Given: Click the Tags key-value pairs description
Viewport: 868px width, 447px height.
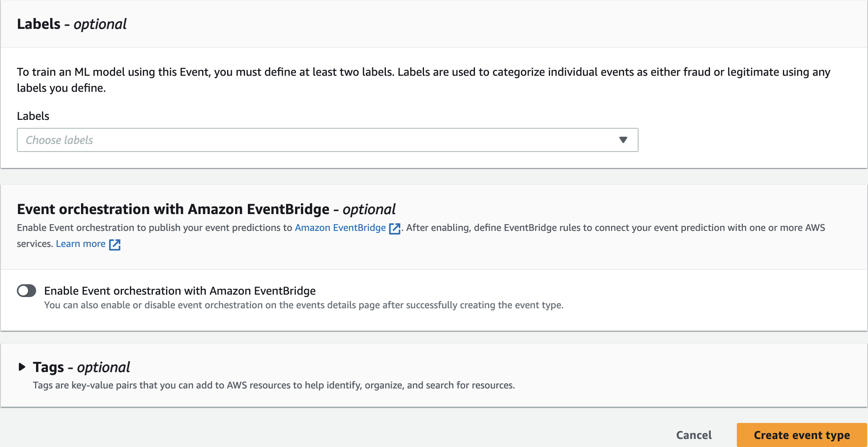Looking at the screenshot, I should click(274, 385).
